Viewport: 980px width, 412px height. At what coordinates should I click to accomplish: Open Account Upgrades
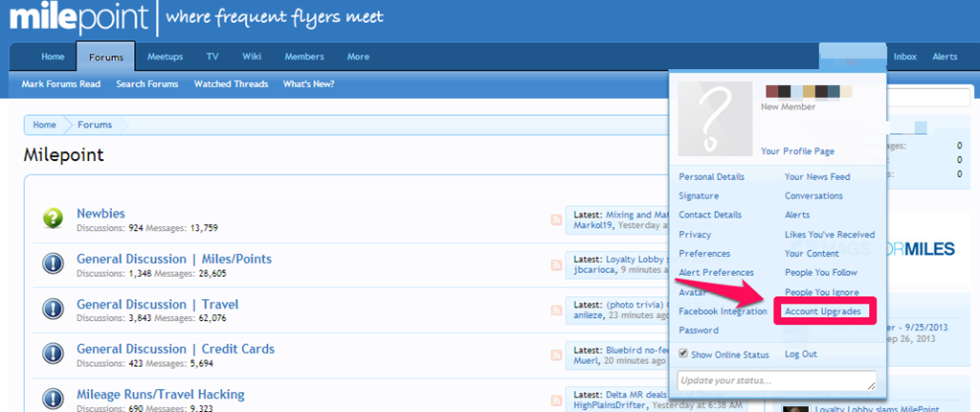pos(822,311)
